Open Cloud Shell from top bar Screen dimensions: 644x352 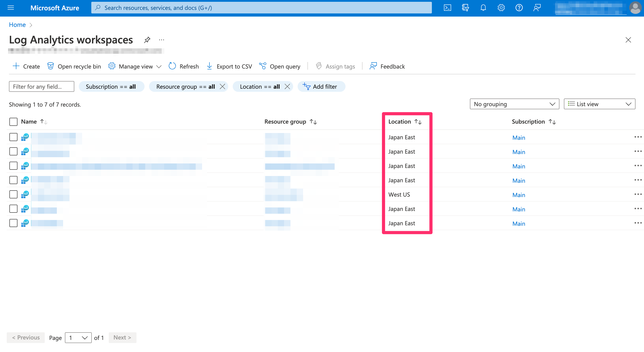[x=447, y=8]
